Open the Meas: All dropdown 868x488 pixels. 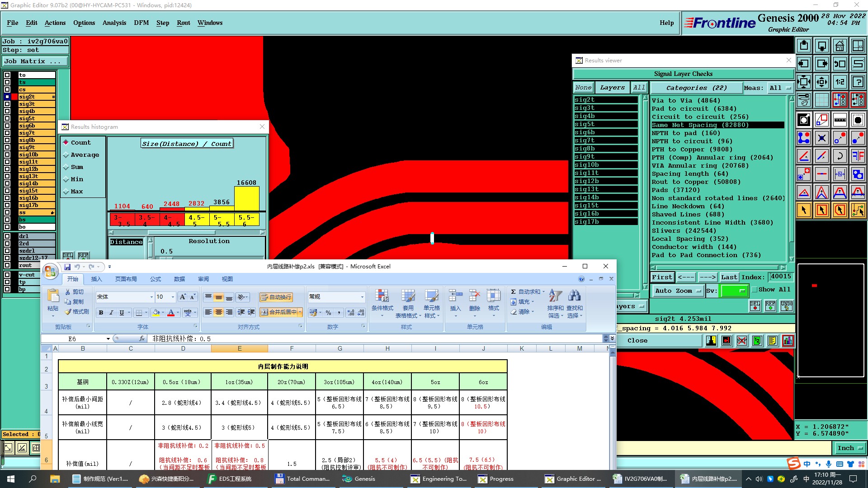pos(780,88)
